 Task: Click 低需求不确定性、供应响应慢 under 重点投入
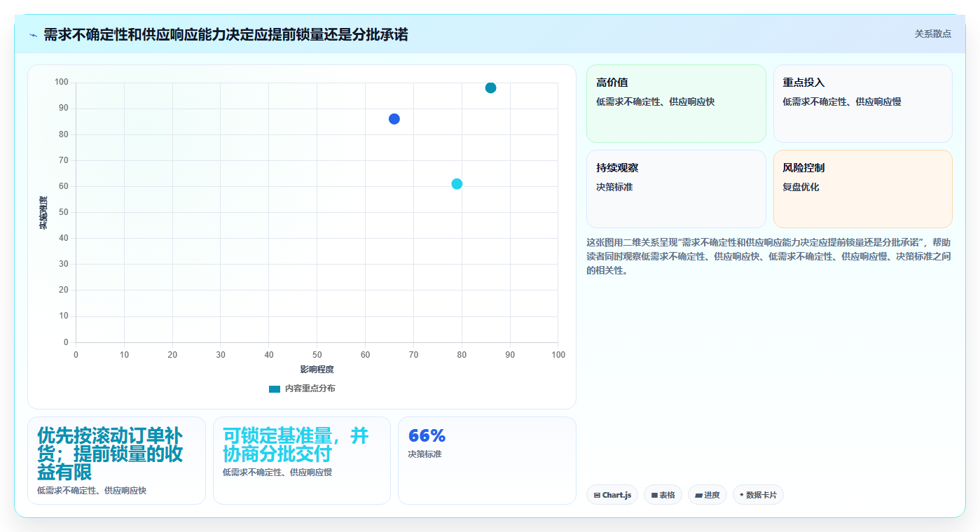click(x=842, y=101)
